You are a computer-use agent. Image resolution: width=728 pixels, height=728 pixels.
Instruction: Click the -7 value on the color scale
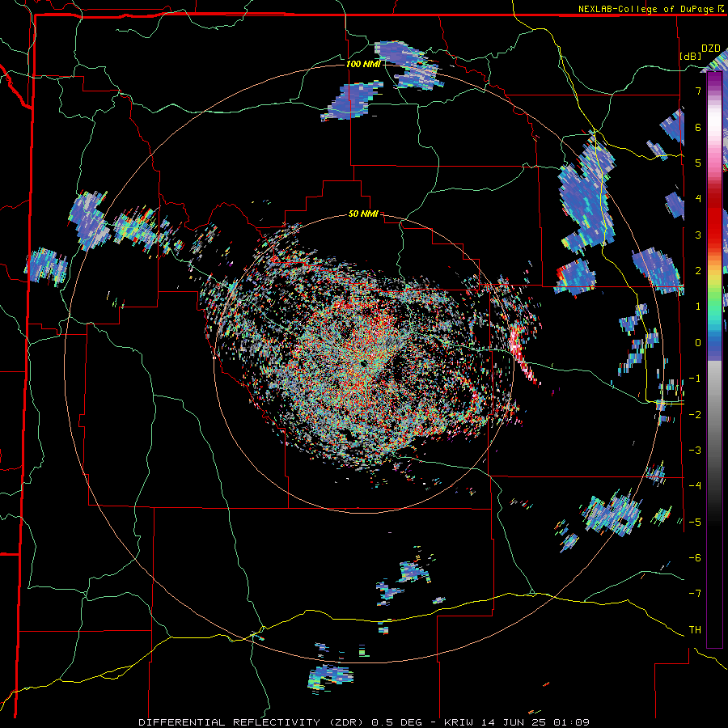695,594
